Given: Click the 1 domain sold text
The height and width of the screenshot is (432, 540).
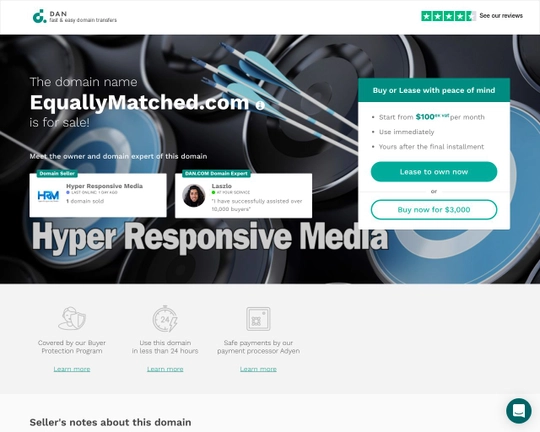Looking at the screenshot, I should point(85,201).
